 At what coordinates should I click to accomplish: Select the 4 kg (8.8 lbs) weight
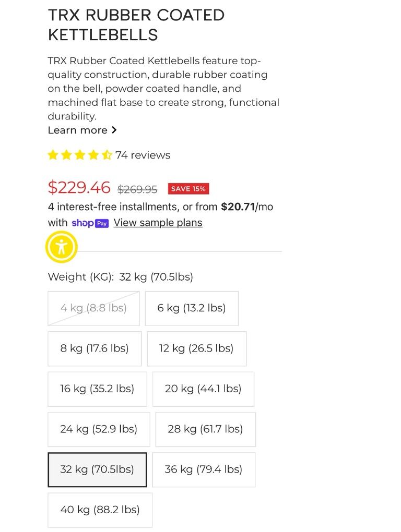tap(93, 308)
